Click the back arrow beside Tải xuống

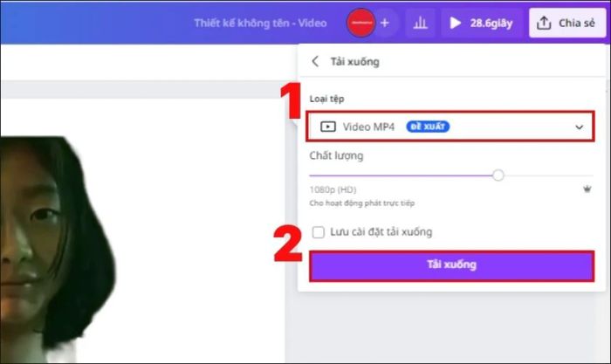(315, 61)
